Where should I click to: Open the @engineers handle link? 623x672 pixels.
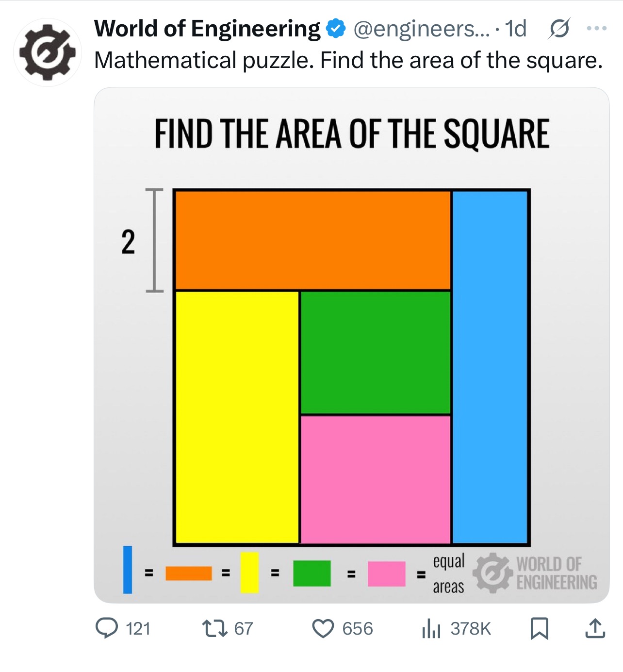[x=422, y=29]
